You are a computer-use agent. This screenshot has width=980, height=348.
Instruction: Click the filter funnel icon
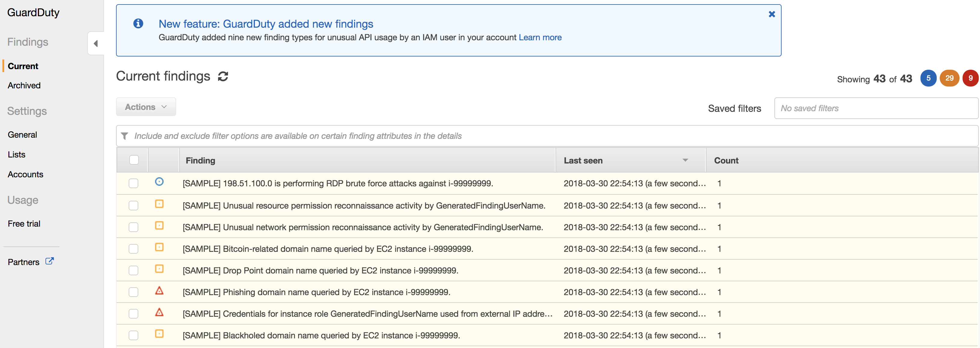tap(124, 136)
